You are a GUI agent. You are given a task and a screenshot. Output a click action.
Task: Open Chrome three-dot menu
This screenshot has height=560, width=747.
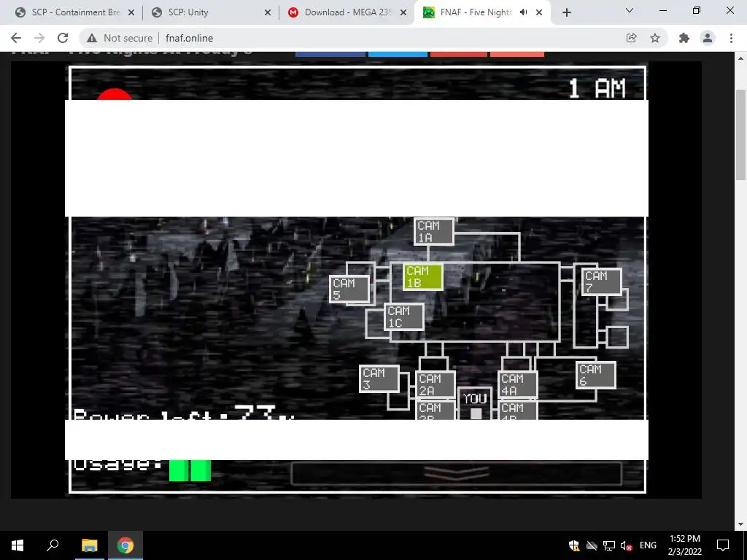pos(731,38)
